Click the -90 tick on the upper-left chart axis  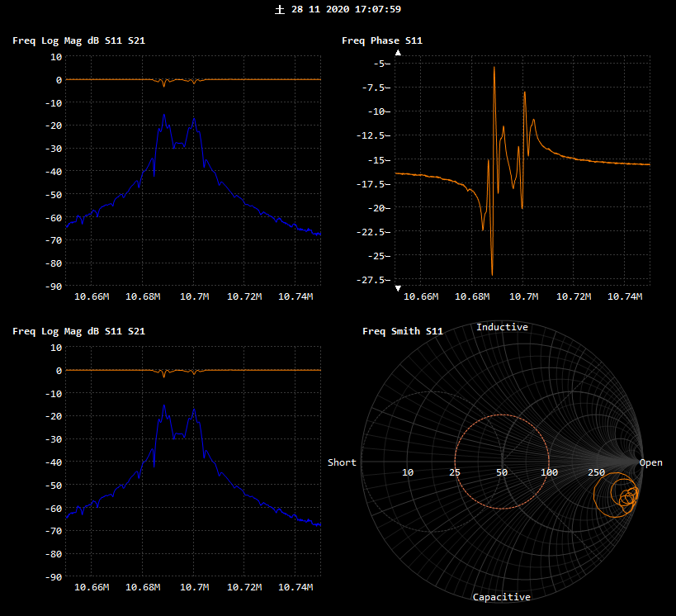click(x=54, y=287)
